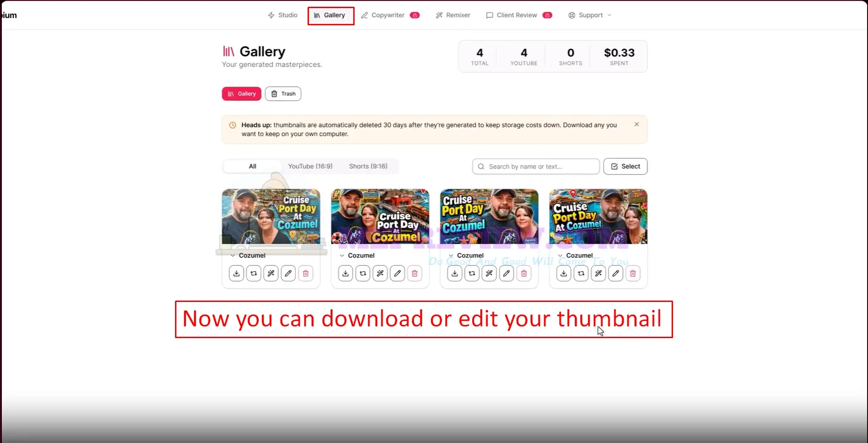868x443 pixels.
Task: Regenerate the second Cozumel thumbnail
Action: coord(363,273)
